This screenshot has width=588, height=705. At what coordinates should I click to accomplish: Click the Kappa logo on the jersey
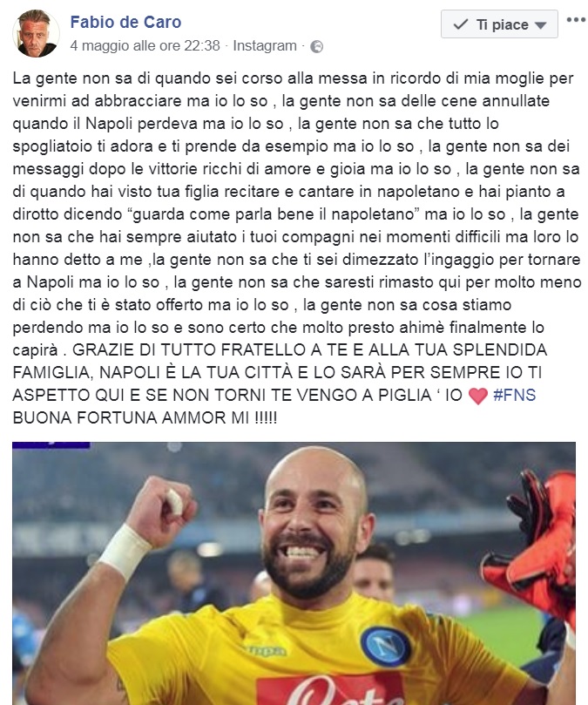tap(265, 651)
